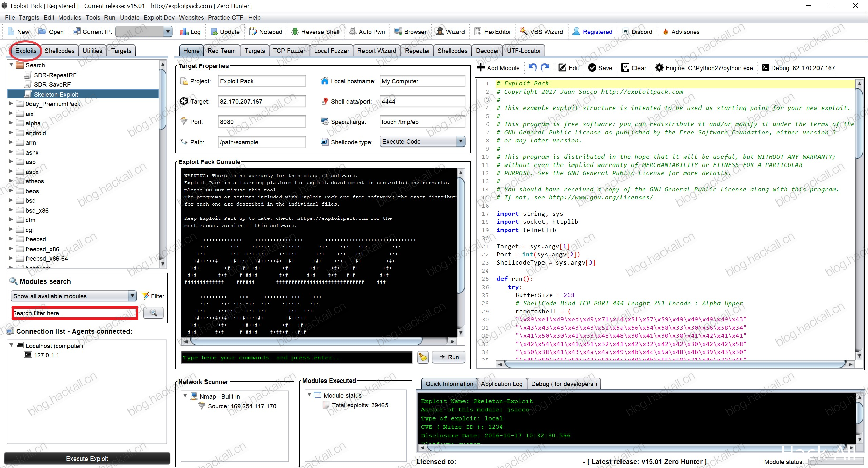Image resolution: width=868 pixels, height=468 pixels.
Task: Click the yellow icon beside the Run button
Action: (x=423, y=357)
